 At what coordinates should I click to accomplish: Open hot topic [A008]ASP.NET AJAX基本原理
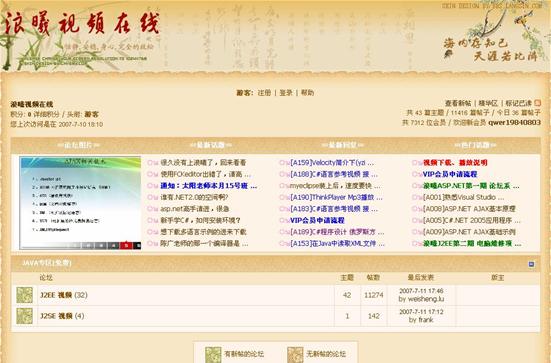469,209
